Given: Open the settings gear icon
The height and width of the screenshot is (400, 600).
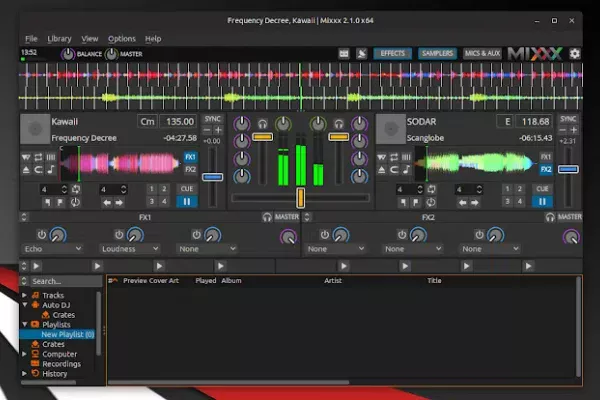Looking at the screenshot, I should point(574,54).
